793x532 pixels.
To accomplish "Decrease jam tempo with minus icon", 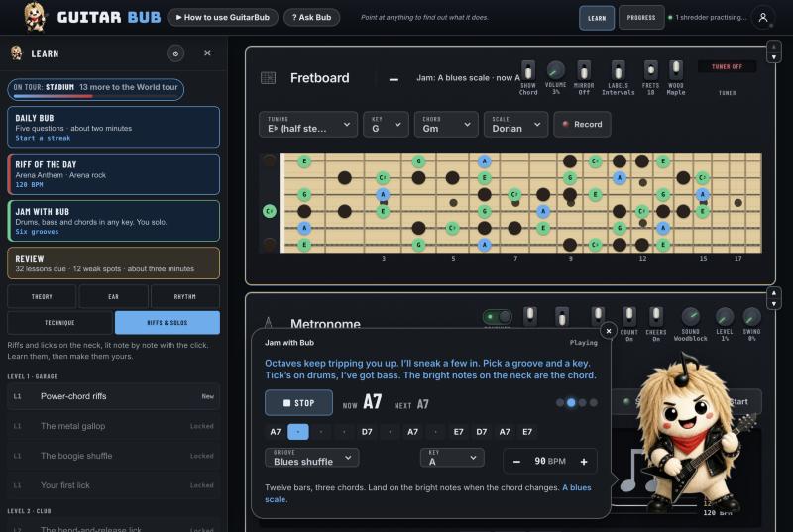I will pos(516,462).
